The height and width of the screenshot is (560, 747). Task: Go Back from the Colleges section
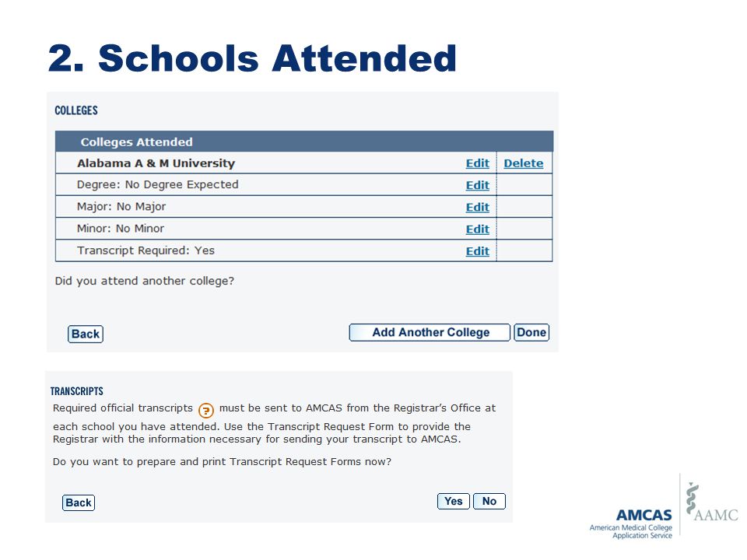(86, 334)
